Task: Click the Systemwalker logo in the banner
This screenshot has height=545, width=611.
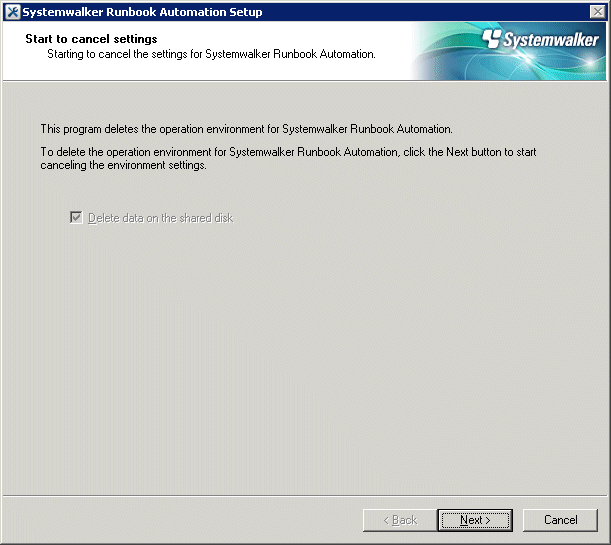Action: (540, 40)
